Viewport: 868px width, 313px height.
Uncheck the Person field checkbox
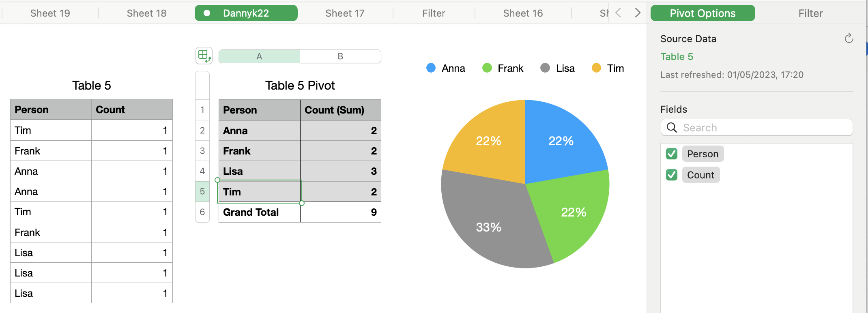click(672, 154)
